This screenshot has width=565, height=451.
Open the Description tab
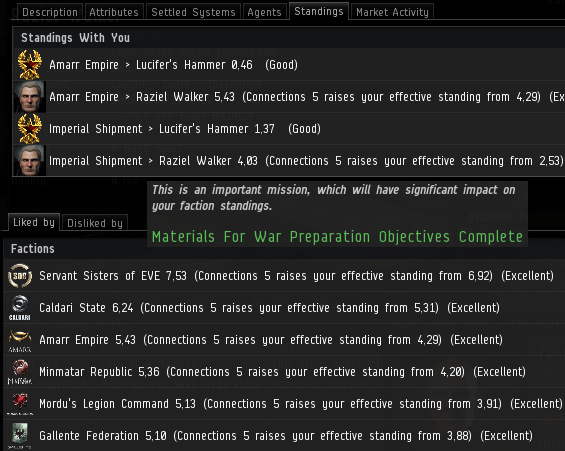click(x=50, y=12)
